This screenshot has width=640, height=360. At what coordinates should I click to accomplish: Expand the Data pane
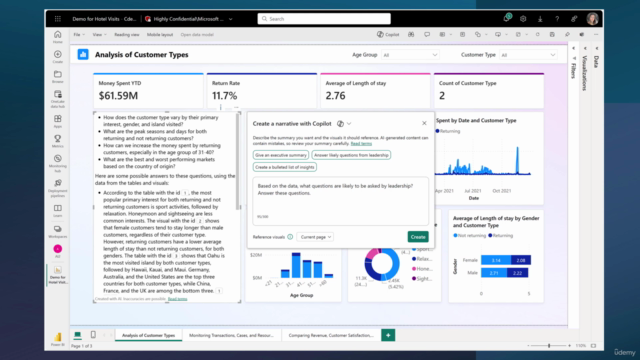pos(596,48)
